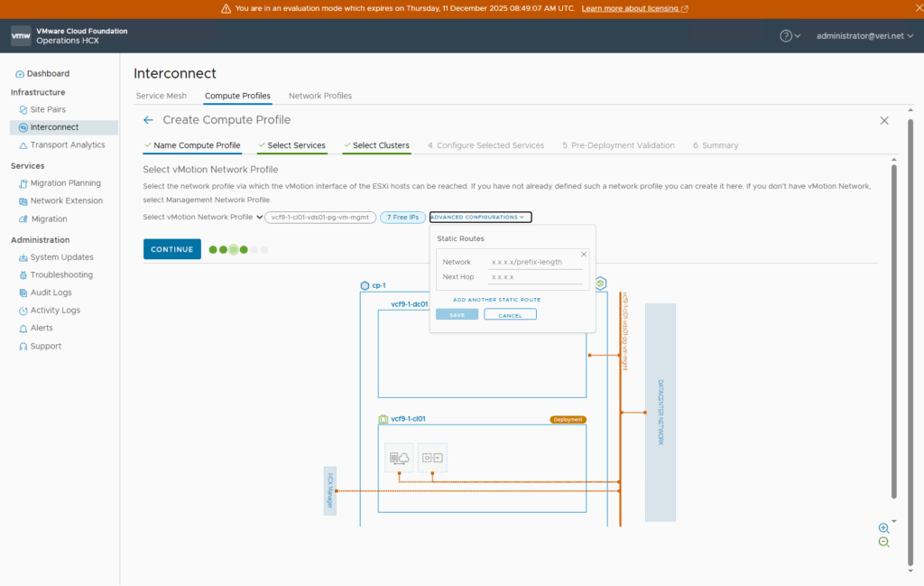Zoom out of the topology diagram
Viewport: 924px width, 586px height.
click(x=883, y=542)
